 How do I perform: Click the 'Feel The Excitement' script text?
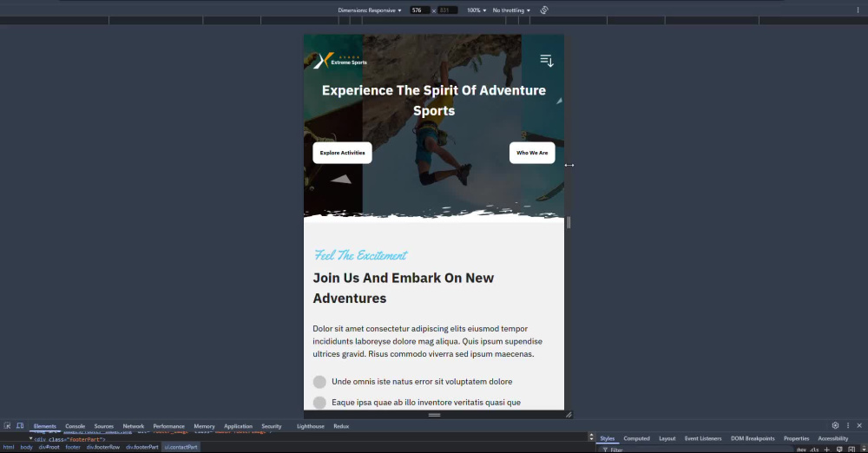click(x=360, y=255)
